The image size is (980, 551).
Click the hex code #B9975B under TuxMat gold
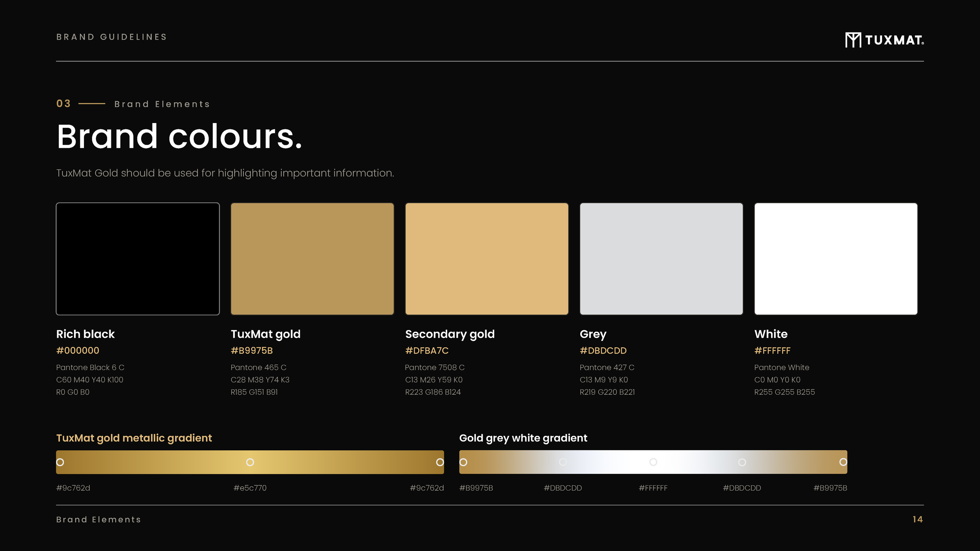(252, 350)
